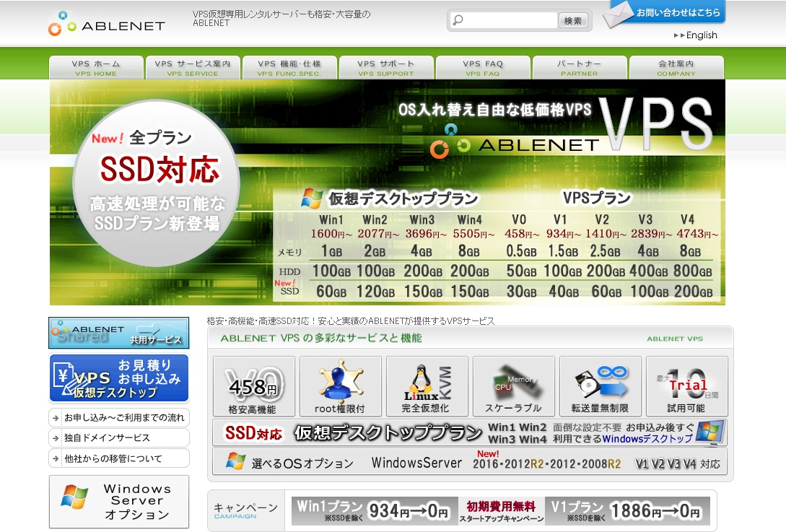This screenshot has width=786, height=532.
Task: Go to the VPS サポート tab
Action: 386,68
